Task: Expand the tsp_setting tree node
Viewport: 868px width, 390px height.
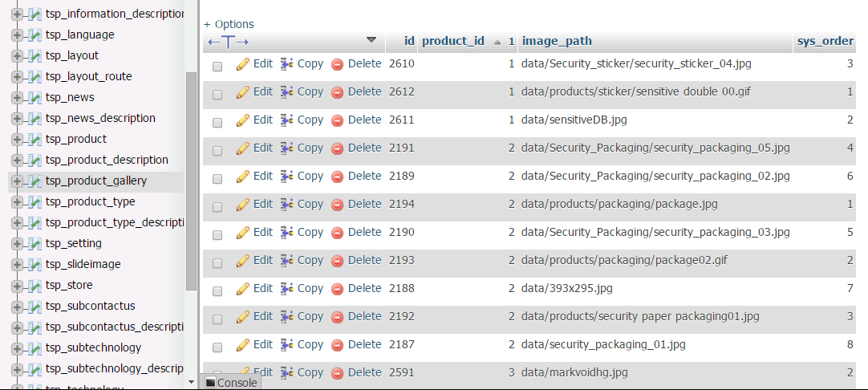Action: coord(17,244)
